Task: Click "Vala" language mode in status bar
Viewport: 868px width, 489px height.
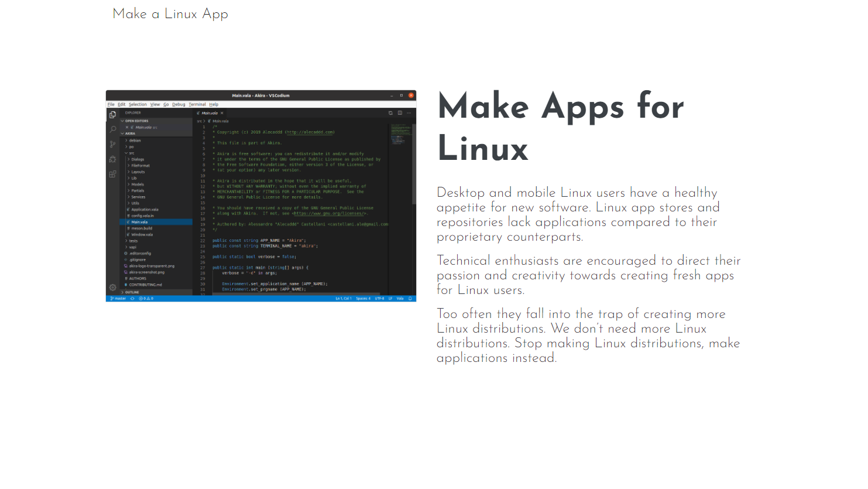Action: pyautogui.click(x=400, y=299)
